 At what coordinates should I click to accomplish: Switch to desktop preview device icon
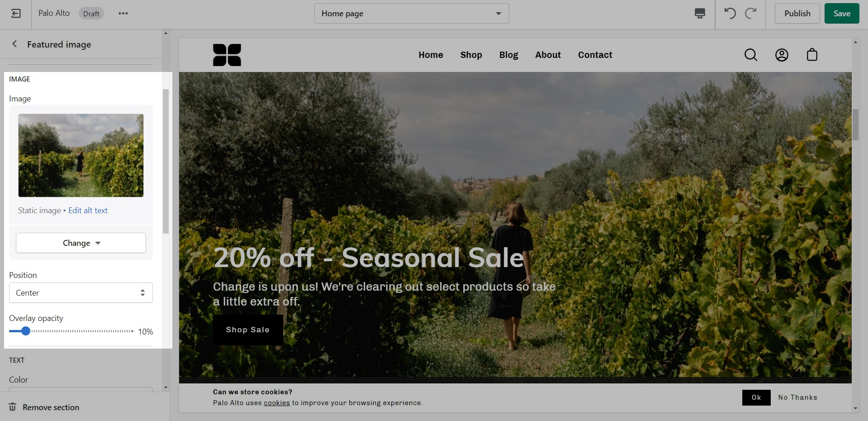[x=700, y=14]
